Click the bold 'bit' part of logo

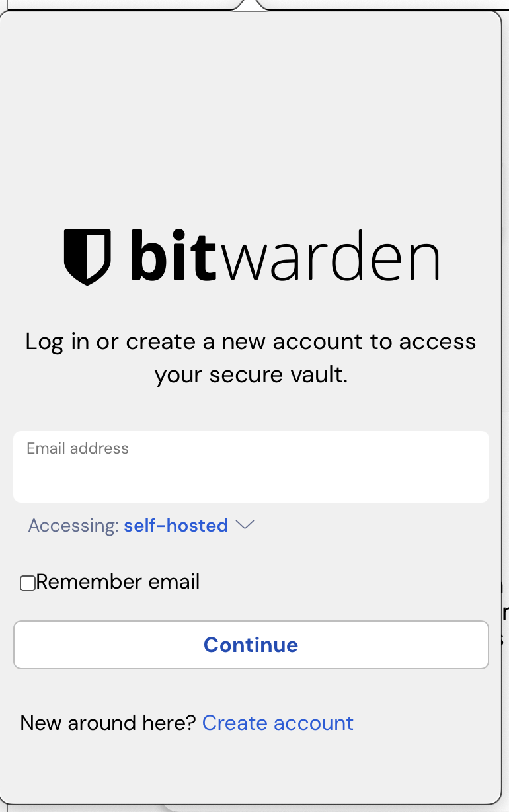point(173,255)
